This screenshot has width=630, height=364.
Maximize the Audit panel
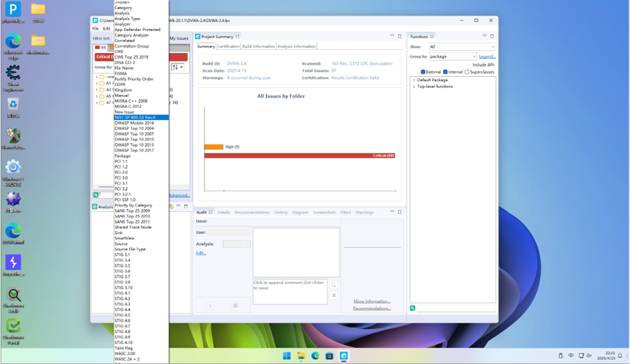(x=400, y=212)
